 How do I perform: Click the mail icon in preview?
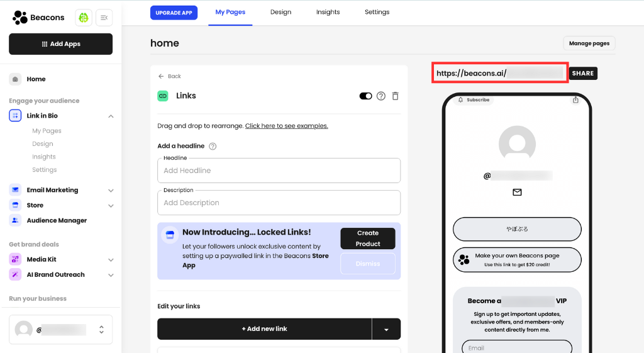pyautogui.click(x=517, y=192)
